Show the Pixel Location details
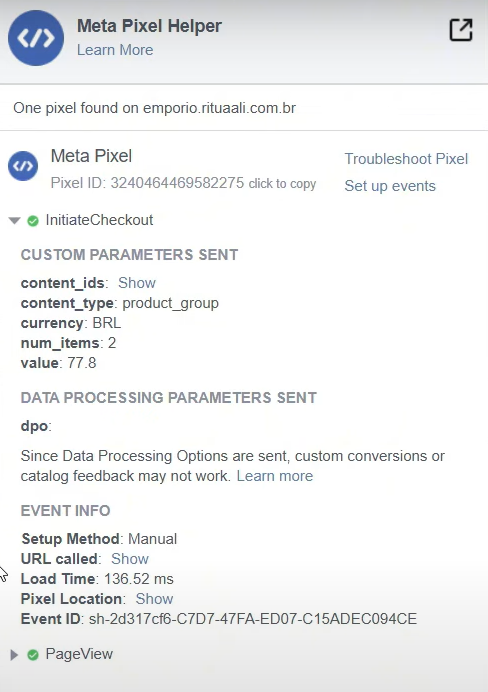The height and width of the screenshot is (692, 488). (x=154, y=599)
